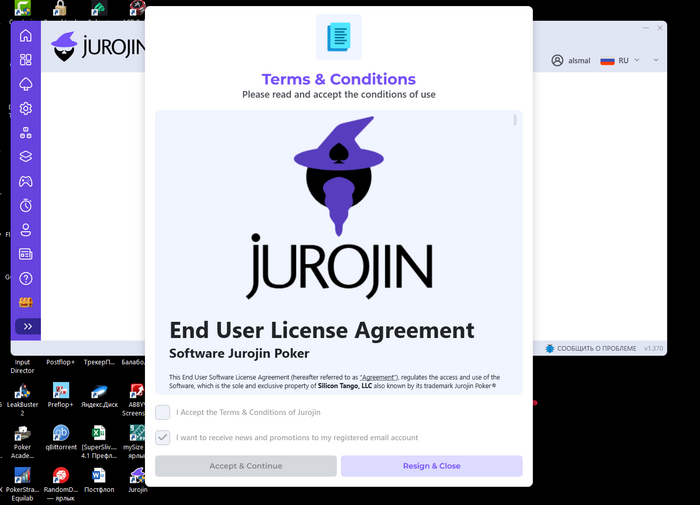Select Яндекс.Диск desktop icon
700x505 pixels.
pyautogui.click(x=99, y=395)
